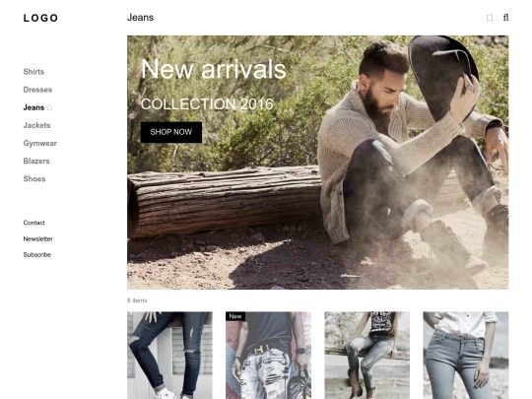This screenshot has height=399, width=532.
Task: Select the product with cowboy boots
Action: [x=367, y=356]
